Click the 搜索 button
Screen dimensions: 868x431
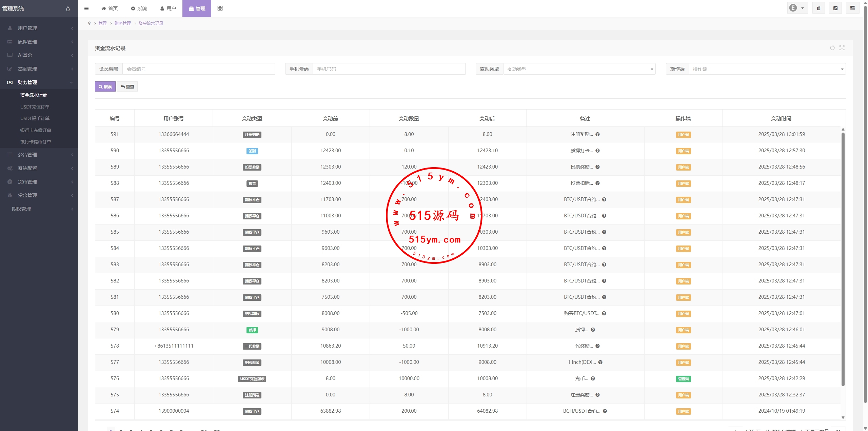pos(105,87)
